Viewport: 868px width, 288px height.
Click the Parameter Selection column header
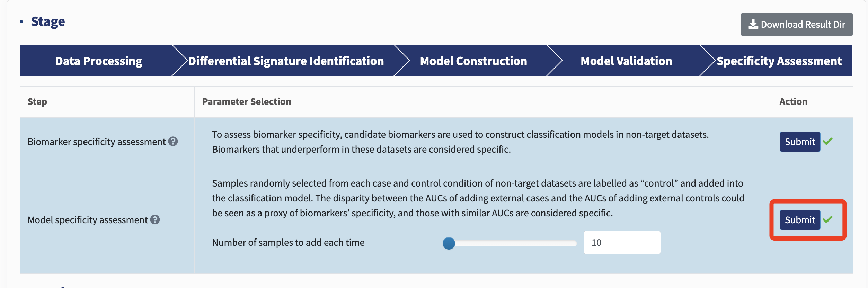coord(247,101)
